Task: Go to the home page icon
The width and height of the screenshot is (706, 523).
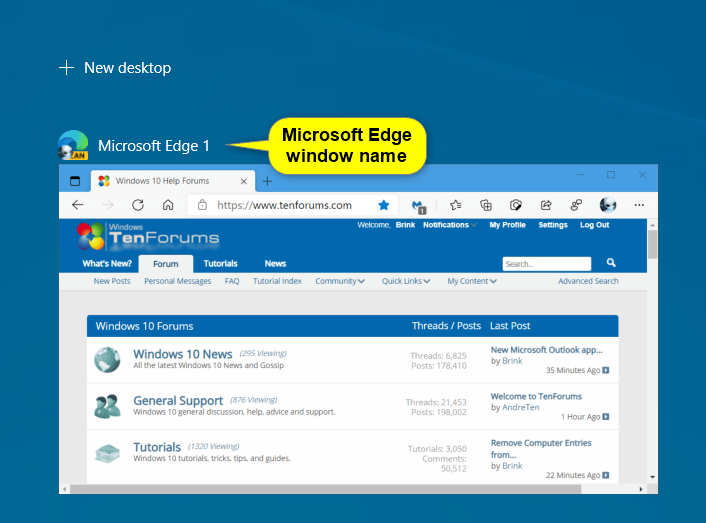Action: [168, 205]
